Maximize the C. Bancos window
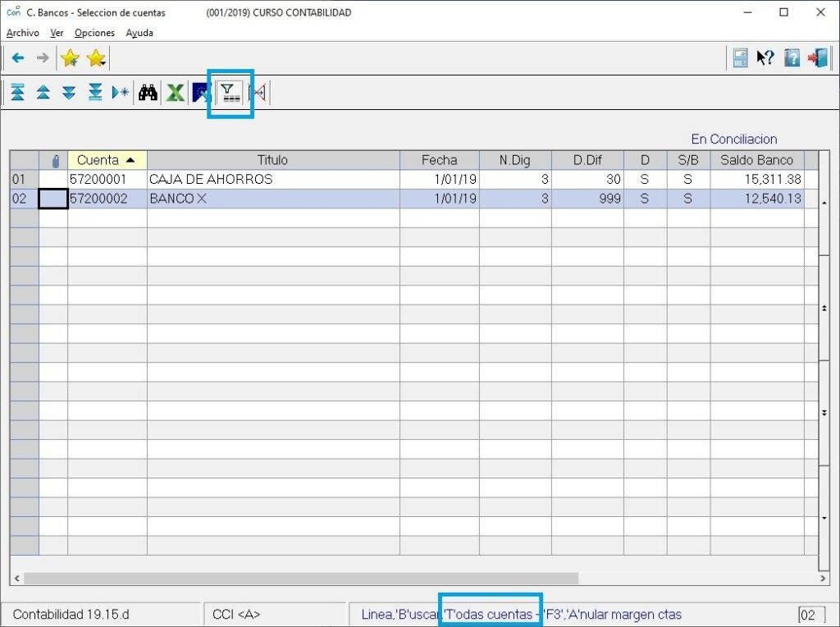This screenshot has height=627, width=840. [x=783, y=12]
